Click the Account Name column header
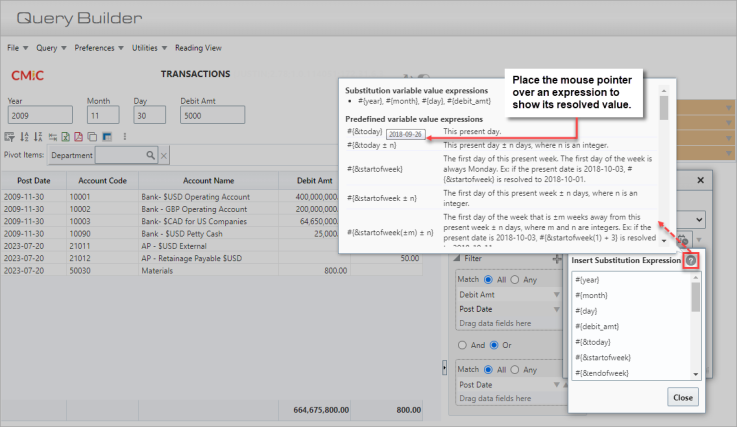Screen dimensions: 737x427 coord(209,181)
